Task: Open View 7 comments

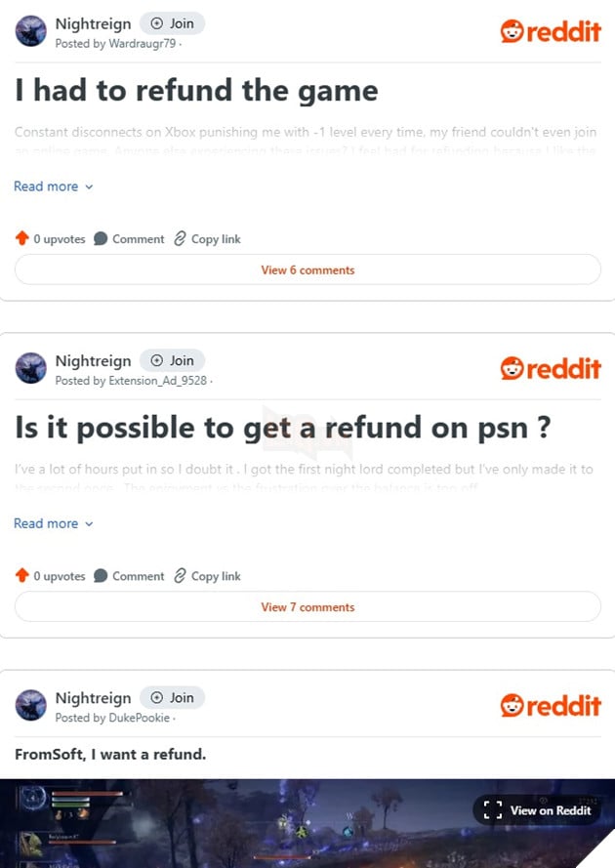Action: (x=307, y=606)
